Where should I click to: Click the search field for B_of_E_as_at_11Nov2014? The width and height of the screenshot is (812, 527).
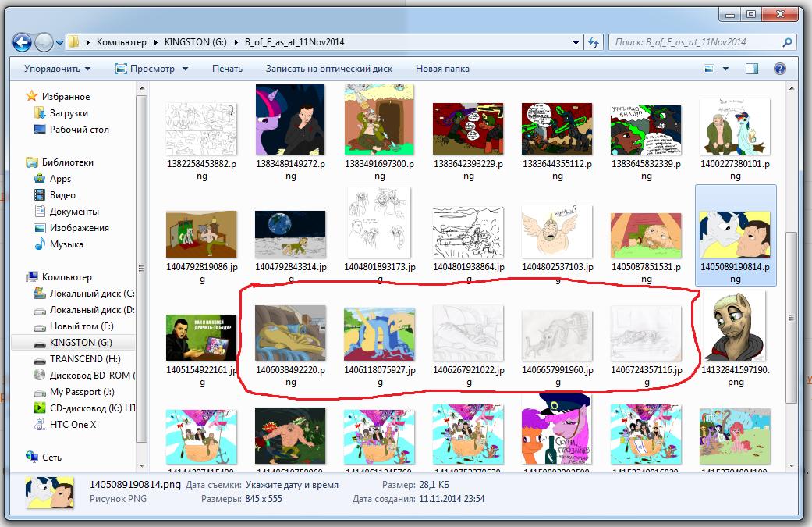(x=697, y=42)
